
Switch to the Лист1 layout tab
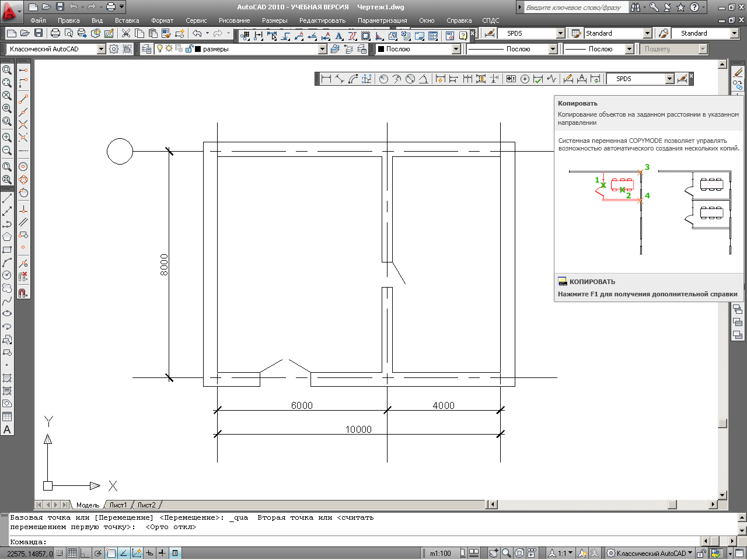(x=118, y=505)
